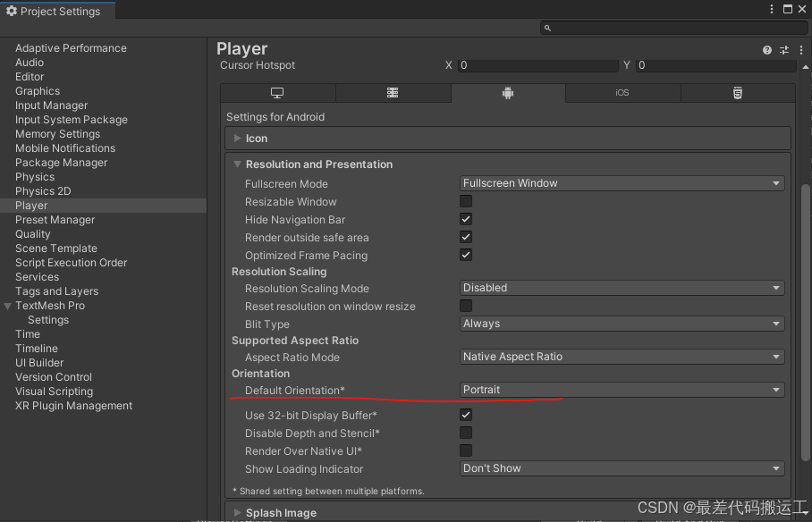
Task: Enable Reset resolution on window resize
Action: 466,306
